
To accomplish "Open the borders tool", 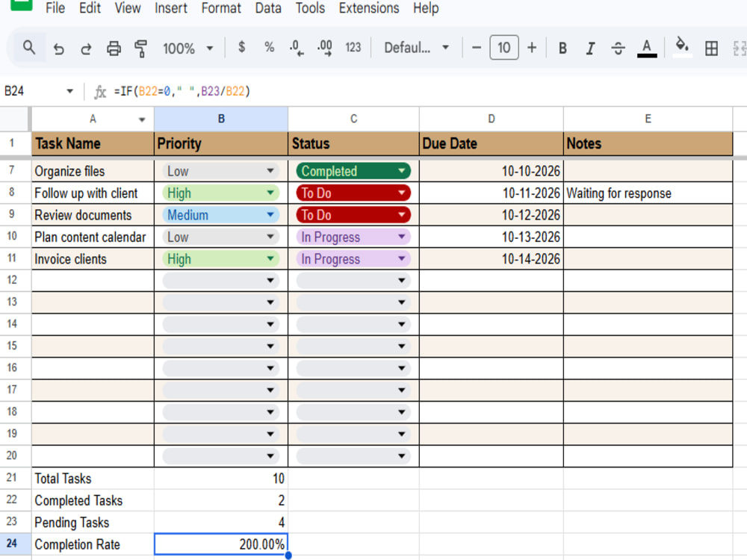I will pos(711,48).
